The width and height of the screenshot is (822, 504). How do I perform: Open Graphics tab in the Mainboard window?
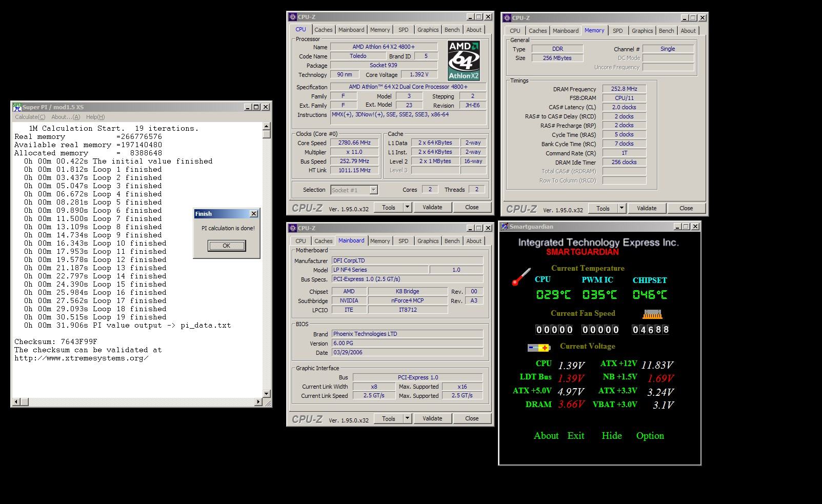point(428,241)
